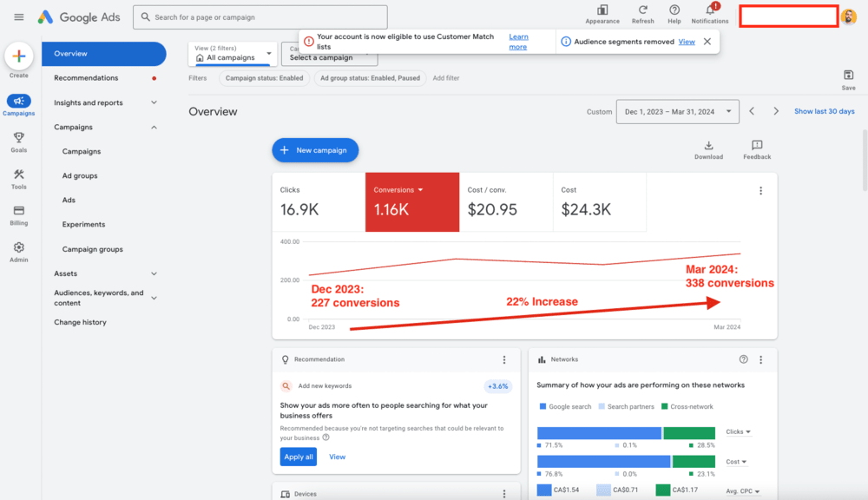
Task: Open the hamburger main menu
Action: 19,17
